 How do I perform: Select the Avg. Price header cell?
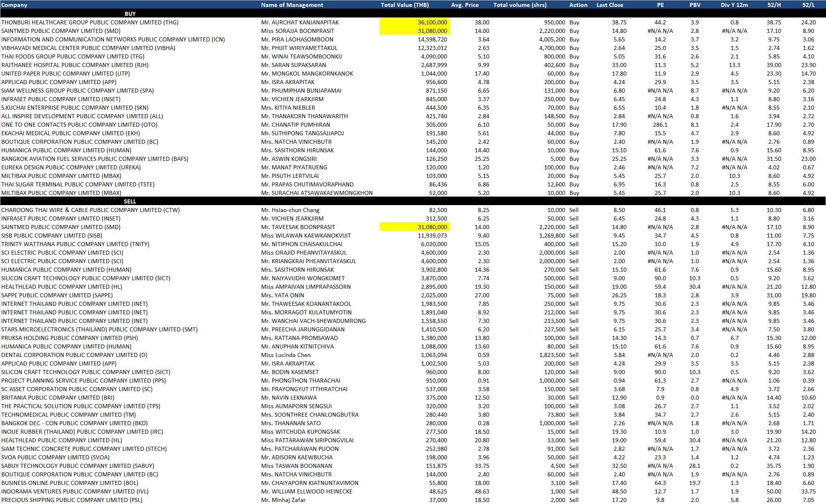[x=465, y=5]
